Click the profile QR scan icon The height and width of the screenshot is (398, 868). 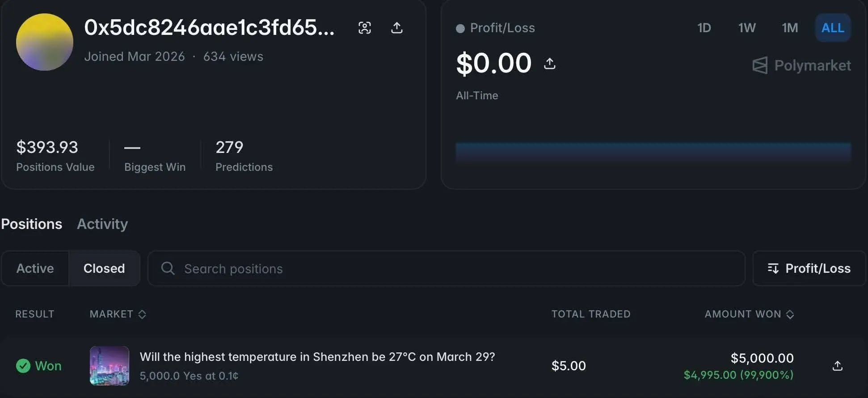(x=365, y=28)
